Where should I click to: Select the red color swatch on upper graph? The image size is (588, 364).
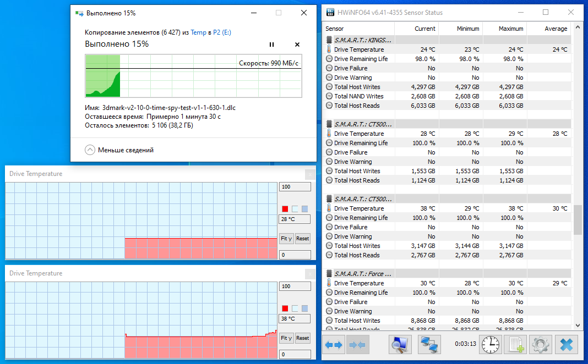285,208
